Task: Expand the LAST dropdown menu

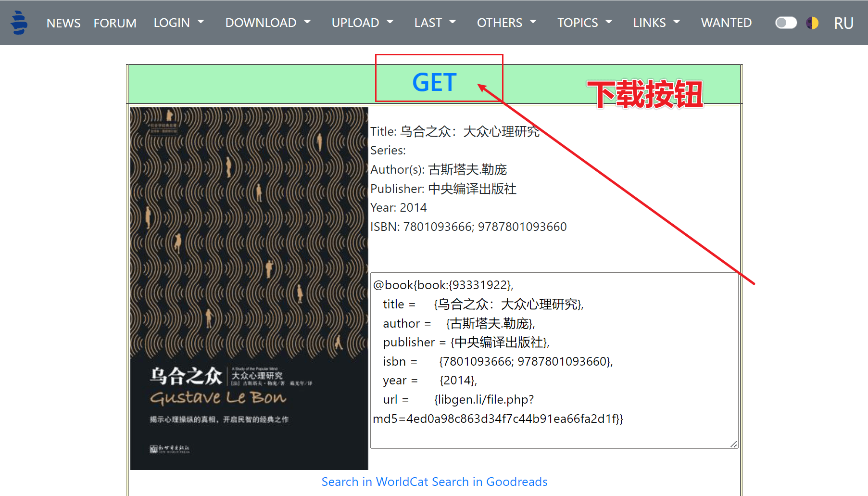Action: click(x=435, y=23)
